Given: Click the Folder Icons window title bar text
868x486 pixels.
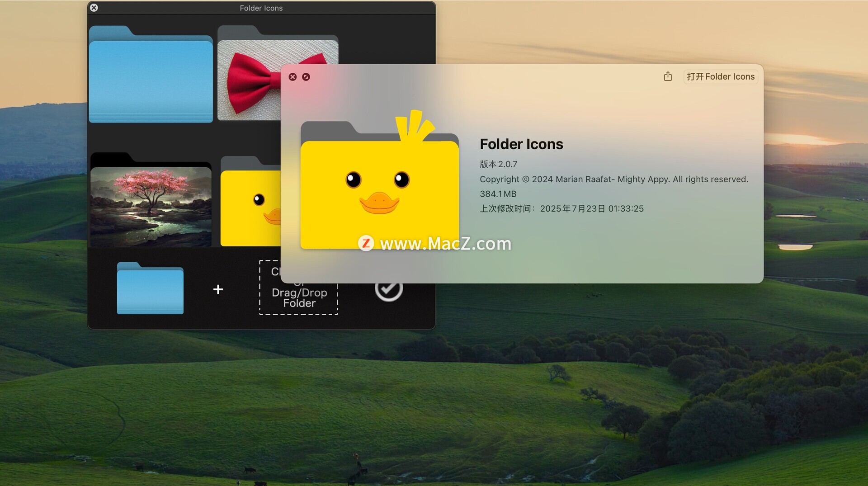Looking at the screenshot, I should click(261, 8).
